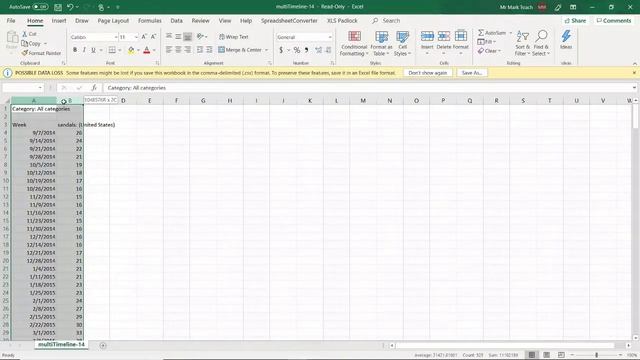Apply Accounting dollar format
The image size is (640, 360).
tap(281, 50)
